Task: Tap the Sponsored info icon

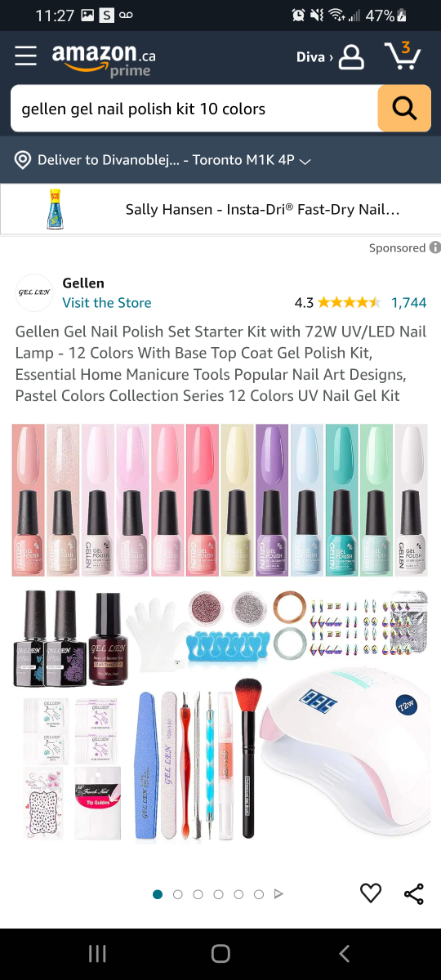Action: click(x=435, y=247)
